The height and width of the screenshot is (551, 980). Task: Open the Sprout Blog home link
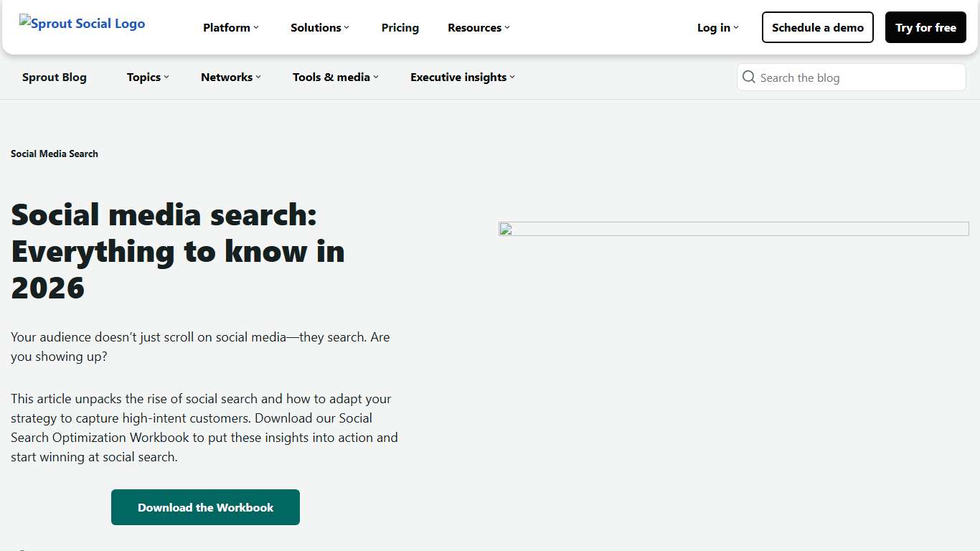point(54,77)
